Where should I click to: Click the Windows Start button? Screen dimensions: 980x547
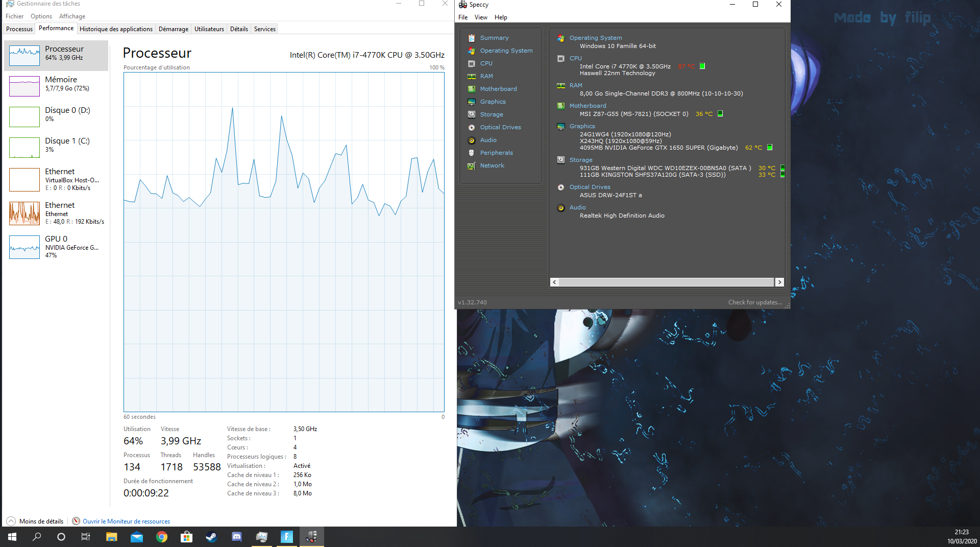click(12, 537)
